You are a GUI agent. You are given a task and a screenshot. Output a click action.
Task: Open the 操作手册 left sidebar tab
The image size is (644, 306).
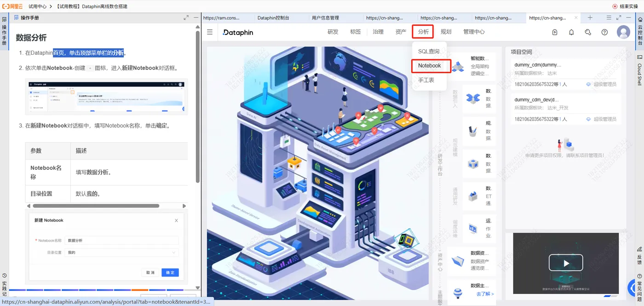[4, 32]
